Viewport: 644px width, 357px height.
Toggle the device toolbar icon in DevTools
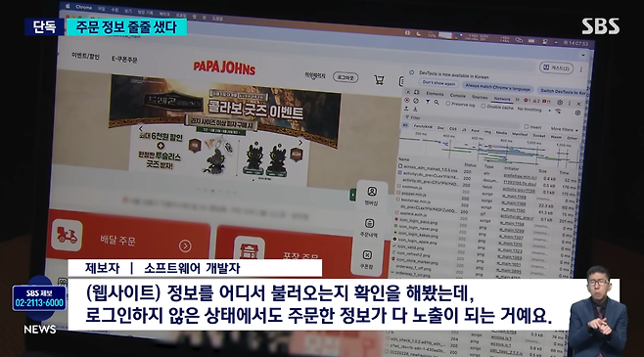417,92
